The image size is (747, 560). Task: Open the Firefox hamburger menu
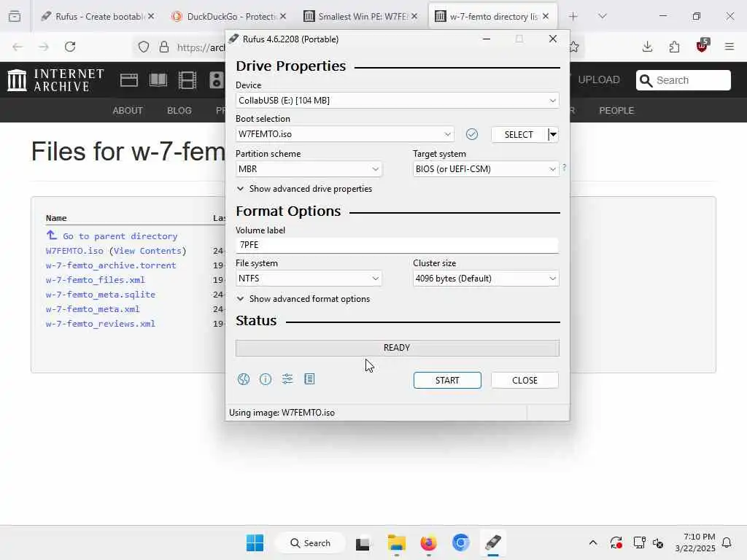[x=729, y=47]
